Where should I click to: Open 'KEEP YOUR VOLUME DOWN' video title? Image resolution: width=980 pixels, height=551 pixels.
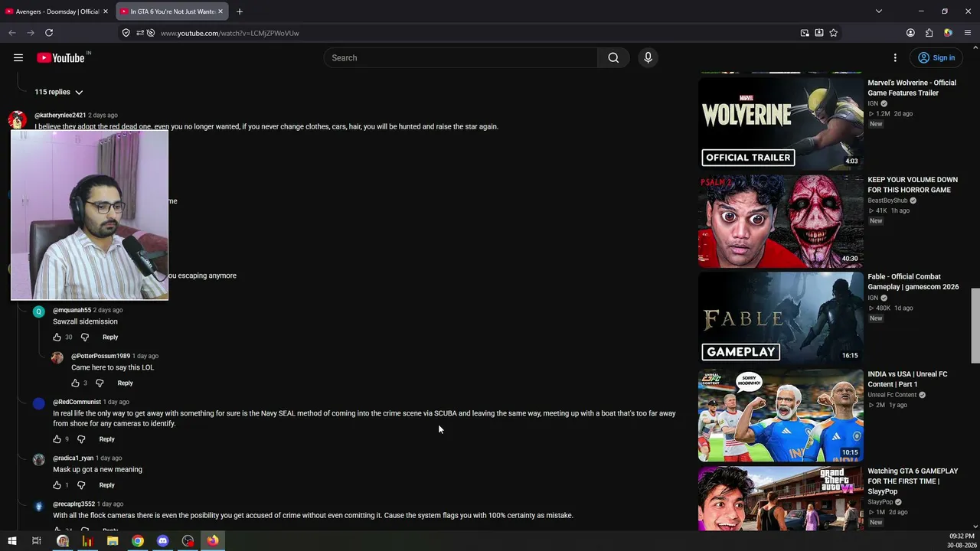913,184
